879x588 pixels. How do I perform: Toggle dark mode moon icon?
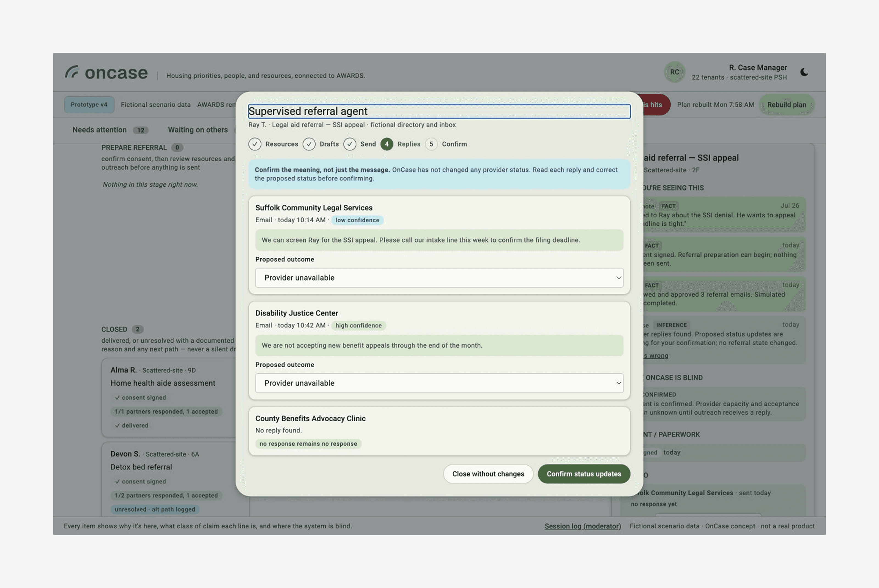click(x=804, y=72)
